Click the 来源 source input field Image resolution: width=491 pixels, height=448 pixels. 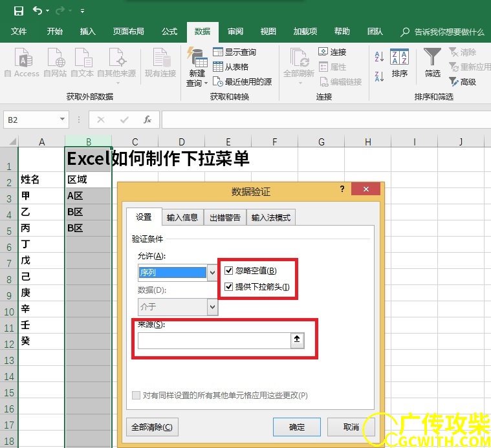point(214,341)
